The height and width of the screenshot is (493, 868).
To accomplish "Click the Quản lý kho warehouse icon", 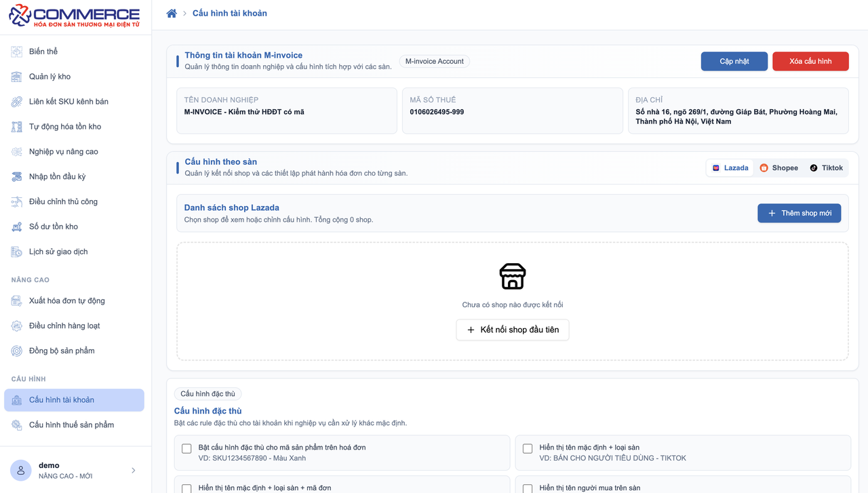I will [17, 77].
